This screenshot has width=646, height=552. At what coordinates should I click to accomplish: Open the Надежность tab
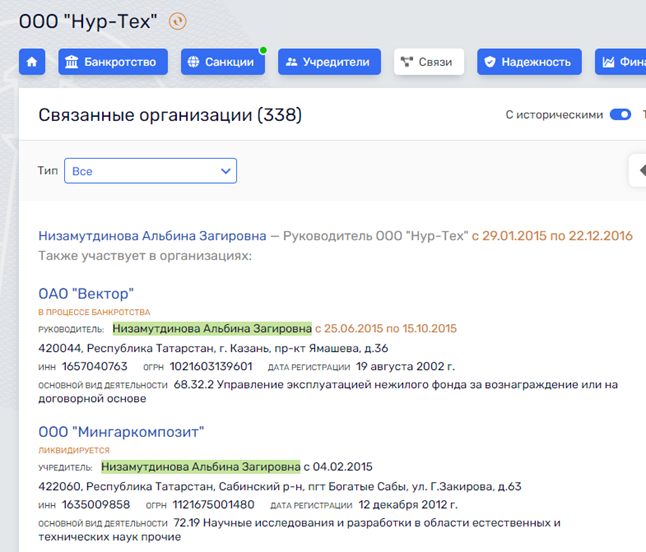point(529,62)
